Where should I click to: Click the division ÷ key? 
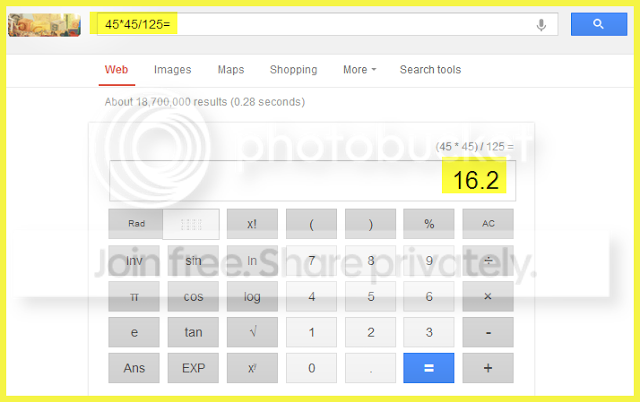click(488, 260)
